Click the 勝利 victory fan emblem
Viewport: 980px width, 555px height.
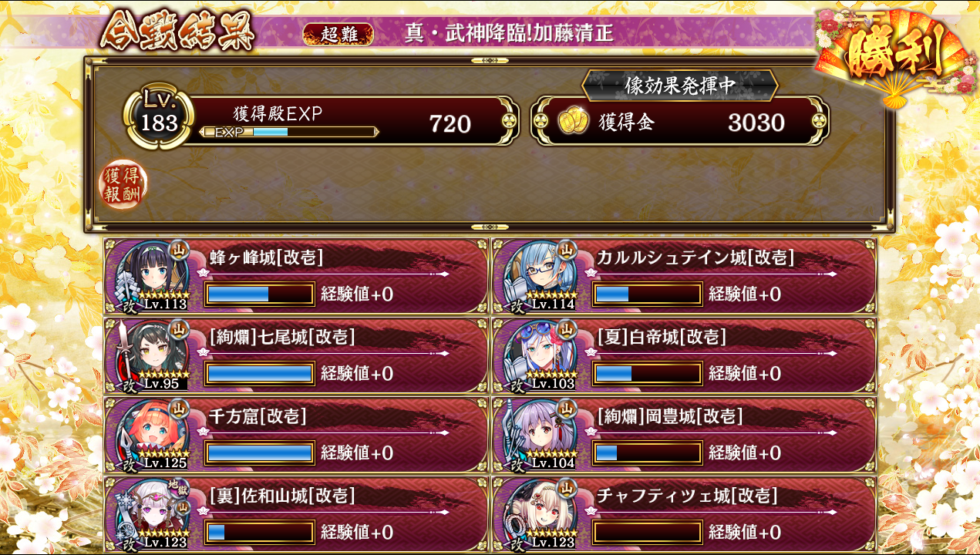pyautogui.click(x=894, y=55)
